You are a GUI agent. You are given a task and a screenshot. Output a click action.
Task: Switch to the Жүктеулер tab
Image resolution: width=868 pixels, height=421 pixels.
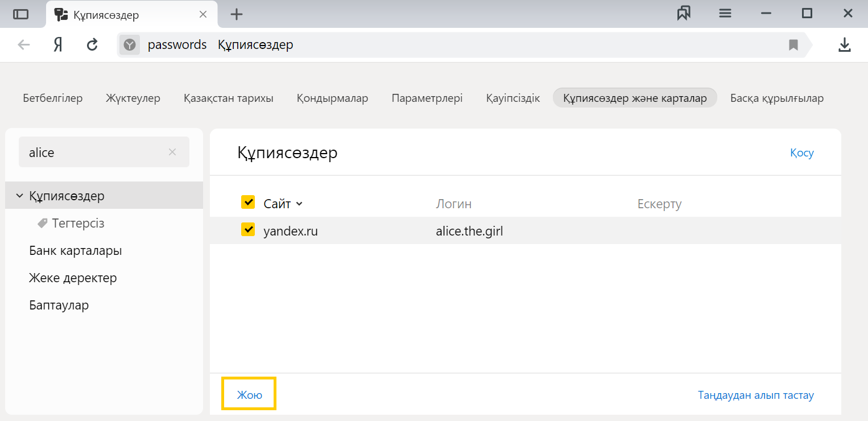pyautogui.click(x=133, y=98)
